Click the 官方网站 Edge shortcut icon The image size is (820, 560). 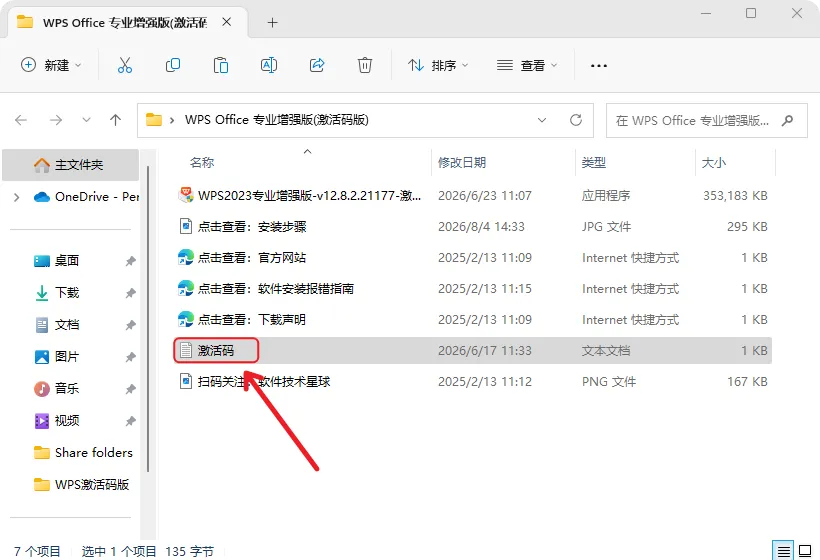pyautogui.click(x=186, y=258)
